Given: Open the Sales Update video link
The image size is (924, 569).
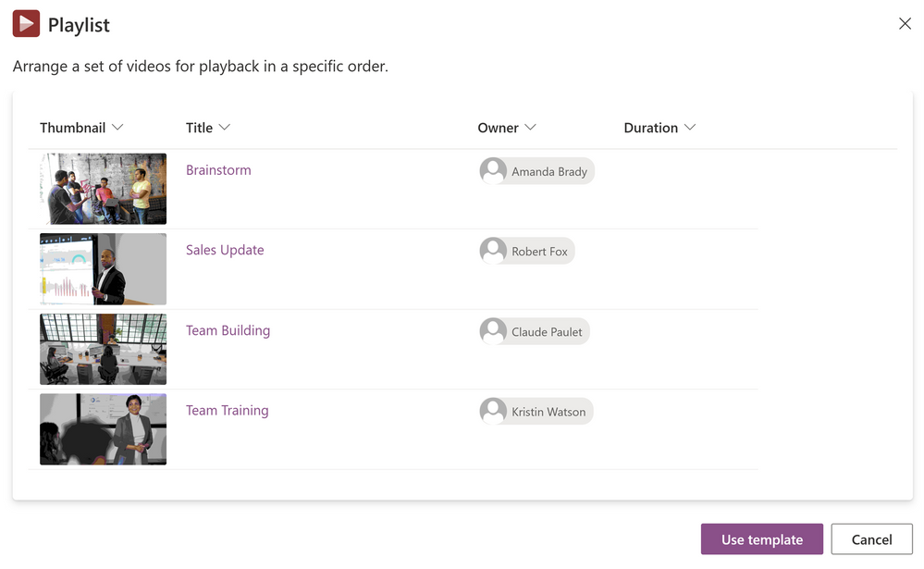Looking at the screenshot, I should point(225,250).
